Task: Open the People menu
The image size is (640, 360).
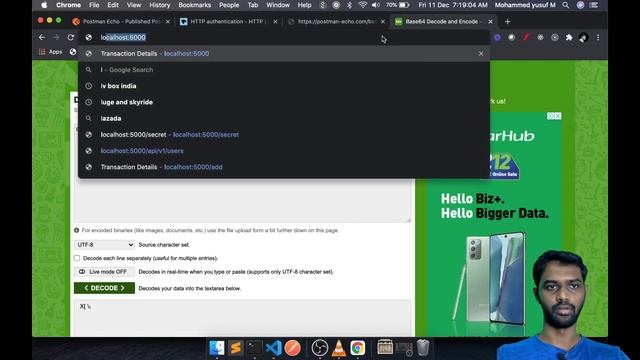Action: [229, 5]
